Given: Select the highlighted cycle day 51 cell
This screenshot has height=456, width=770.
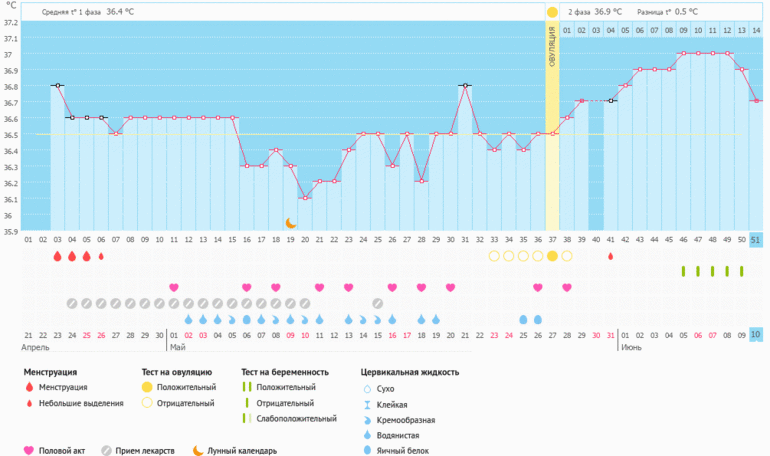Looking at the screenshot, I should point(756,240).
